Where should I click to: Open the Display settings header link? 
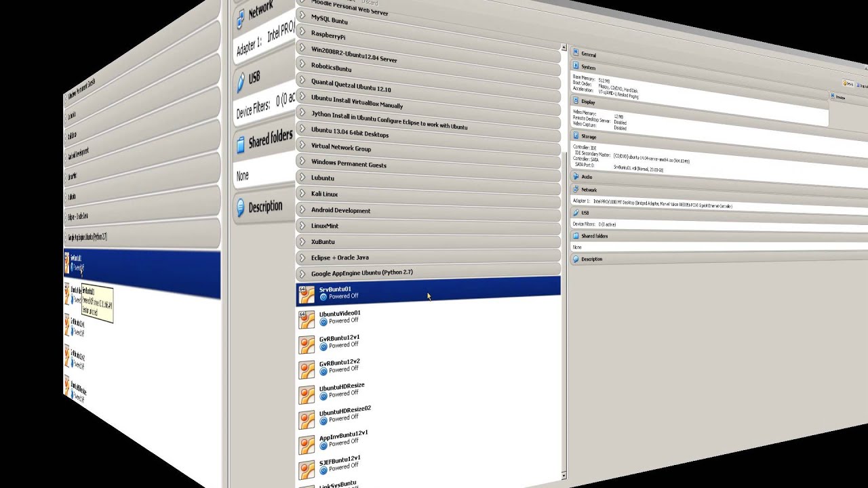588,102
